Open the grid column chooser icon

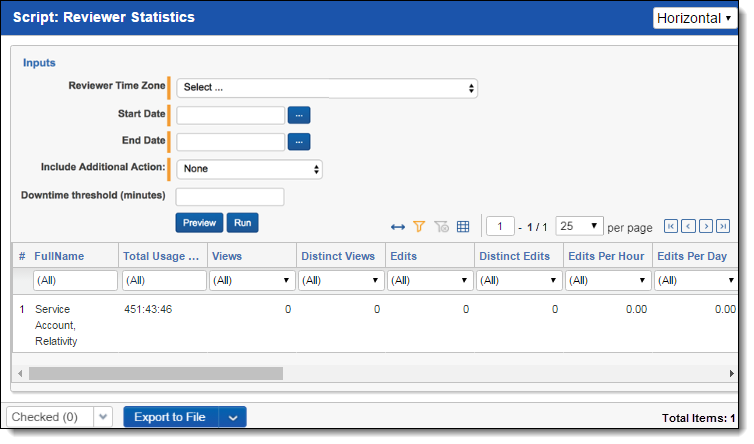click(463, 227)
